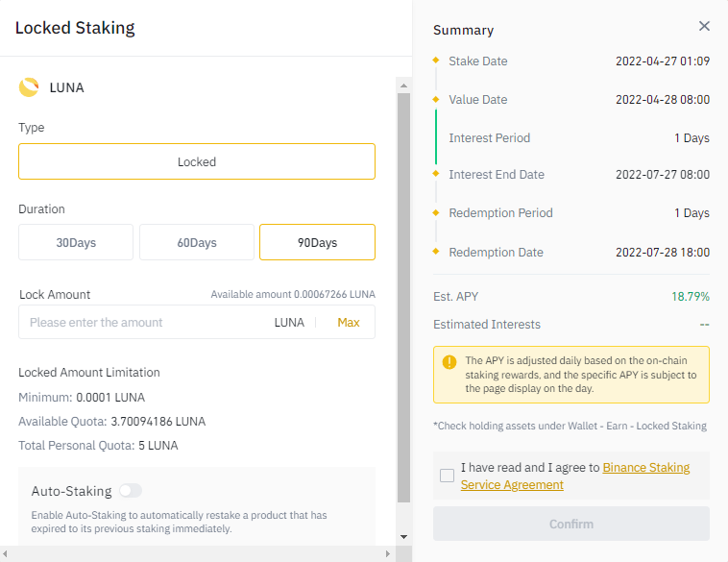Select the 60Days duration option
Image resolution: width=728 pixels, height=562 pixels.
[x=197, y=243]
